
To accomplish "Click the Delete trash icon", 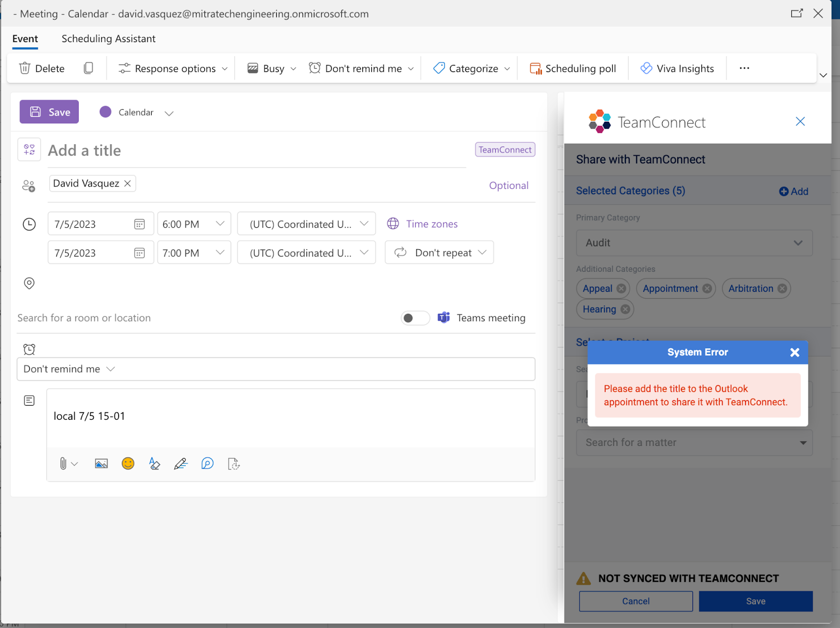I will click(25, 68).
